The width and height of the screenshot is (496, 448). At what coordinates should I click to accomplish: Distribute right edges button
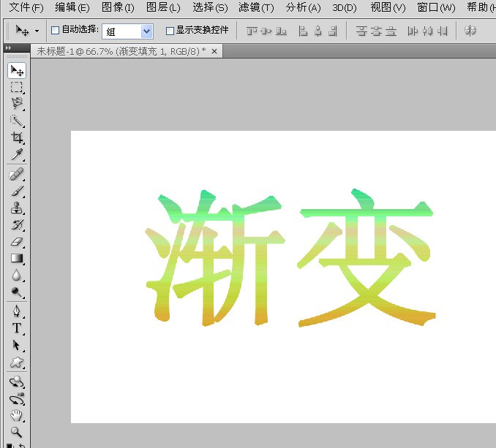443,31
